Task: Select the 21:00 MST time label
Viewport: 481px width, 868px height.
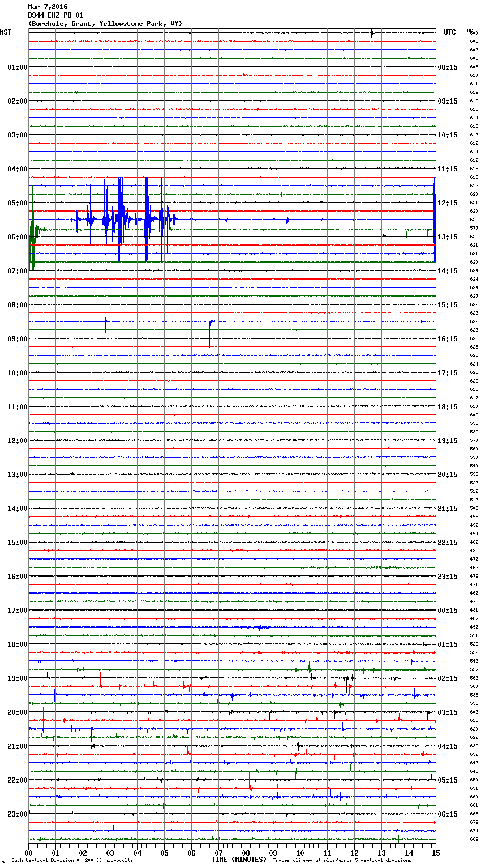Action: pos(18,746)
